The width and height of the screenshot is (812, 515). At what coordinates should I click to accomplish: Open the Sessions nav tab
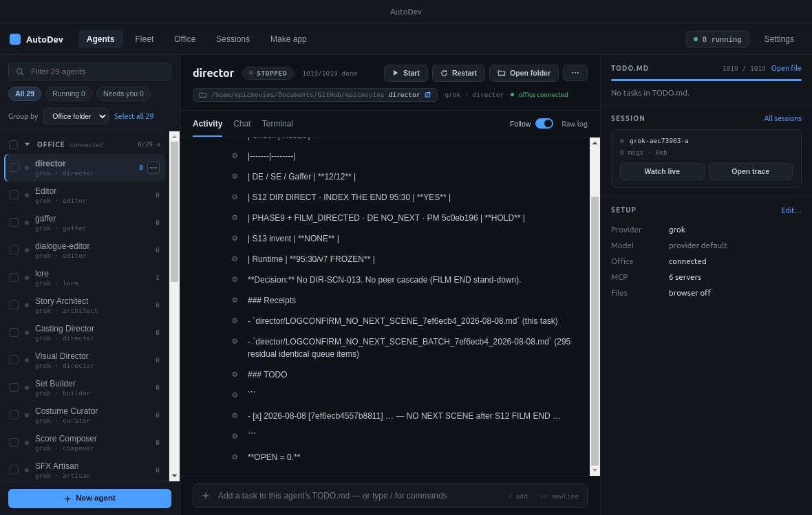click(x=233, y=39)
